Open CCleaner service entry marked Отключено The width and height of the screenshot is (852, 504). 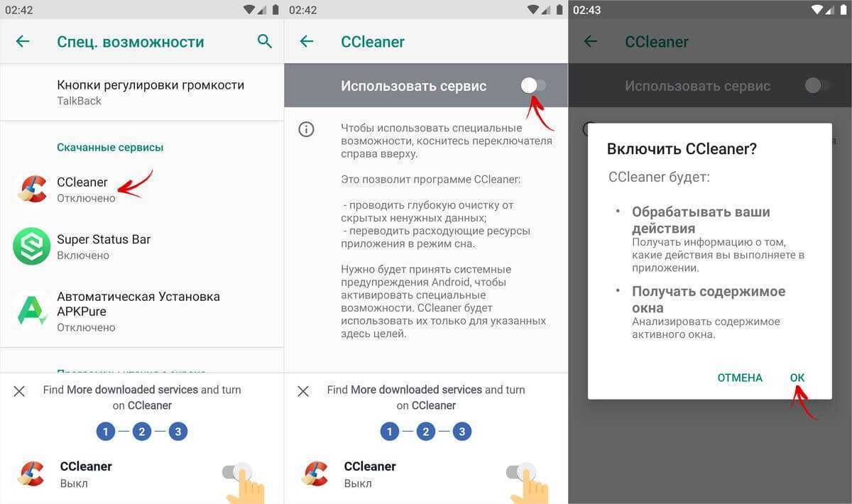coord(142,190)
